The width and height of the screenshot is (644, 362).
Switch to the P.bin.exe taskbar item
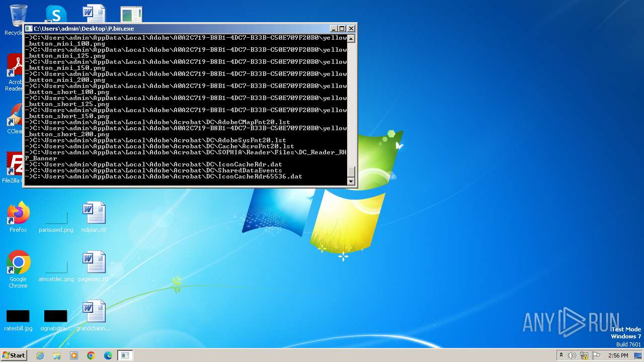(125, 355)
